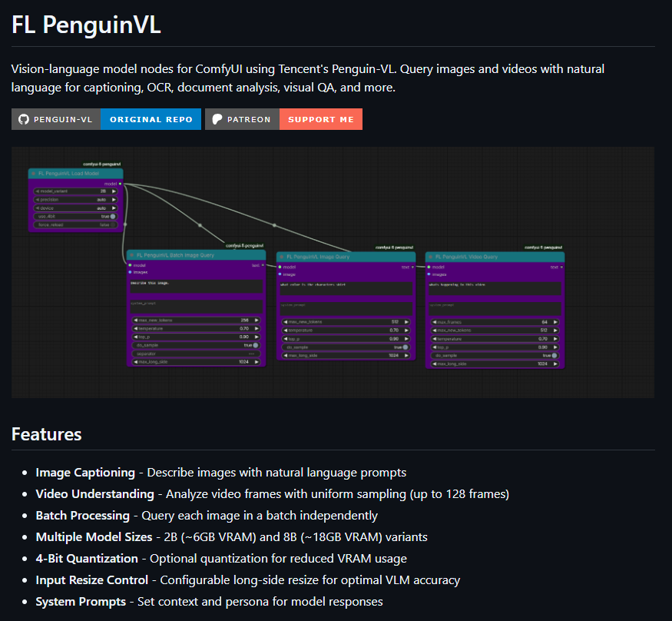Click top_p value in Batch Image Query node
Screen dimensions: 672x621
point(244,337)
